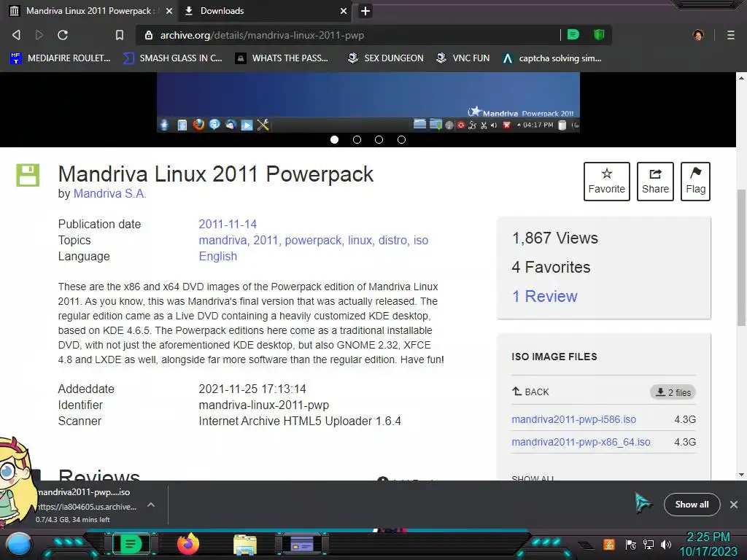Screen dimensions: 747x560
Task: Open the green shield extension icon
Action: 599,34
